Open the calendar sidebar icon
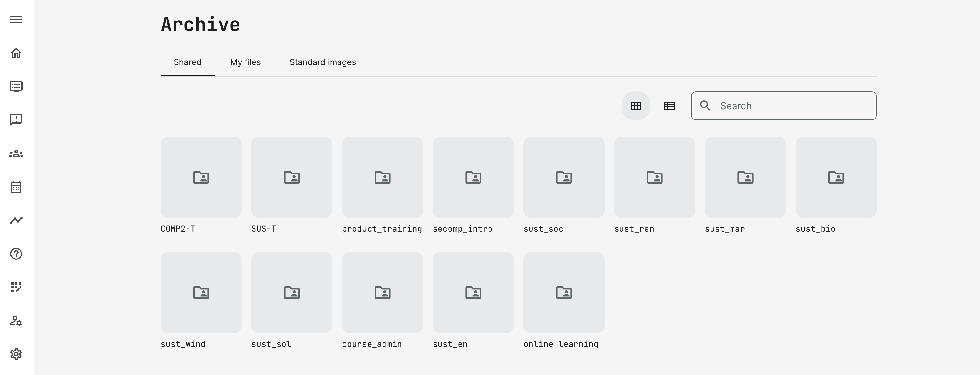 [x=16, y=187]
